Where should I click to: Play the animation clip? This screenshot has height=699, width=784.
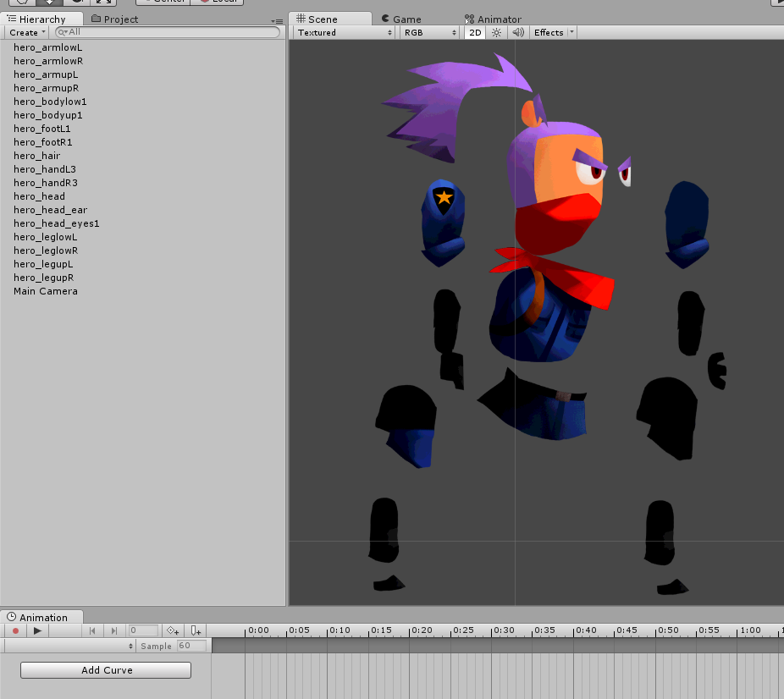tap(37, 630)
